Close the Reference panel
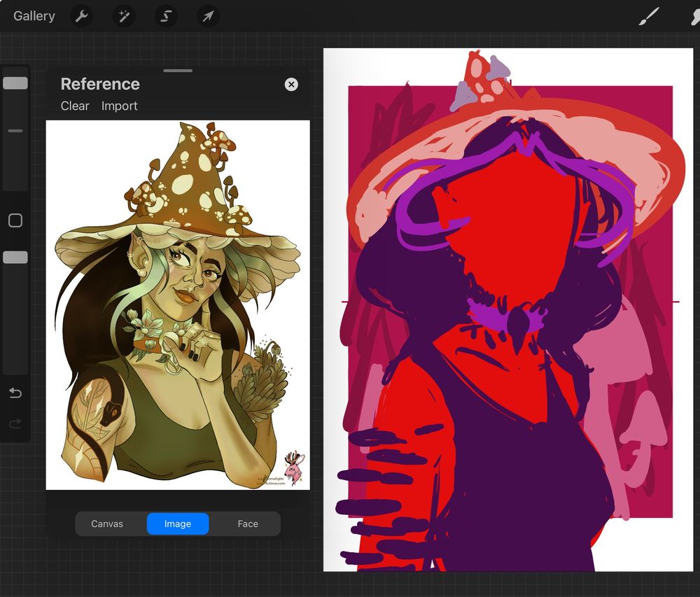The image size is (700, 597). tap(290, 84)
